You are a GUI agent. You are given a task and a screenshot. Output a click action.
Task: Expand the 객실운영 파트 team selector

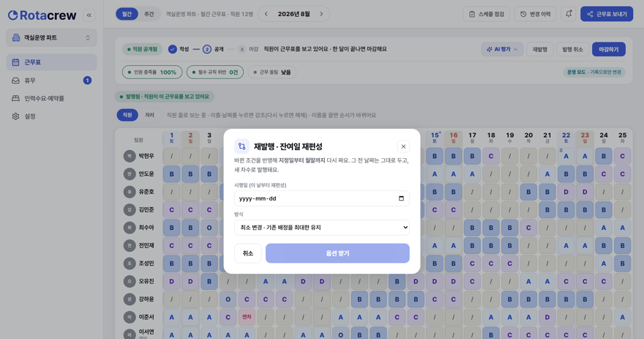pyautogui.click(x=52, y=38)
